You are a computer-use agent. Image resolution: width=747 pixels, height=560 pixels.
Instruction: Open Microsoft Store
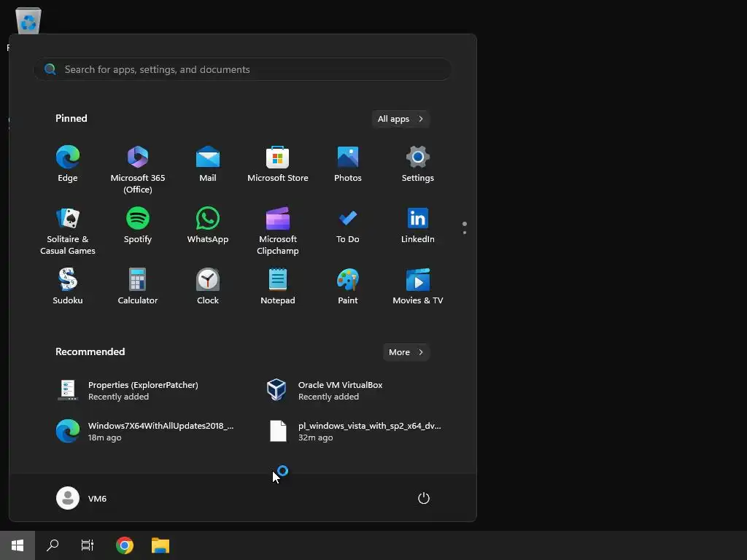pyautogui.click(x=278, y=164)
